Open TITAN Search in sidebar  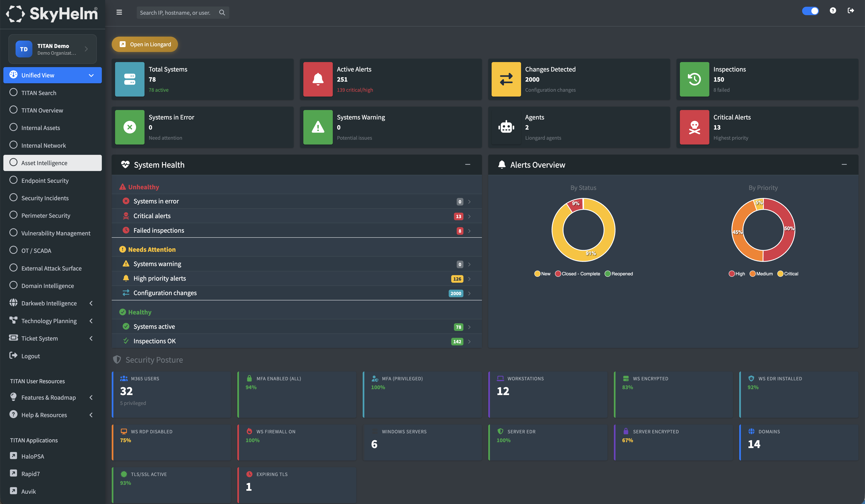point(53,93)
